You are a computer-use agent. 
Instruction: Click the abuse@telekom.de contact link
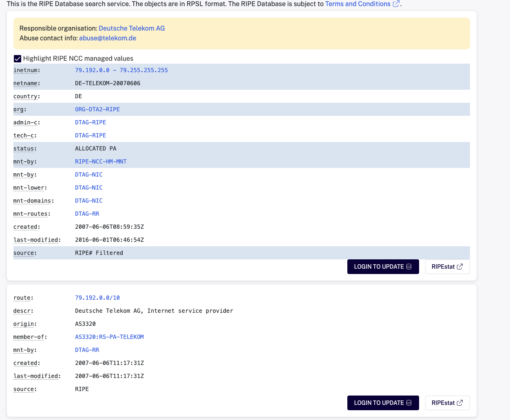coord(107,38)
